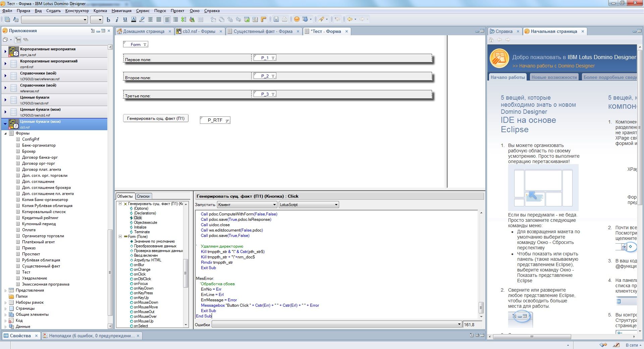Open the Конструктор menu
The height and width of the screenshot is (349, 644).
(x=77, y=11)
